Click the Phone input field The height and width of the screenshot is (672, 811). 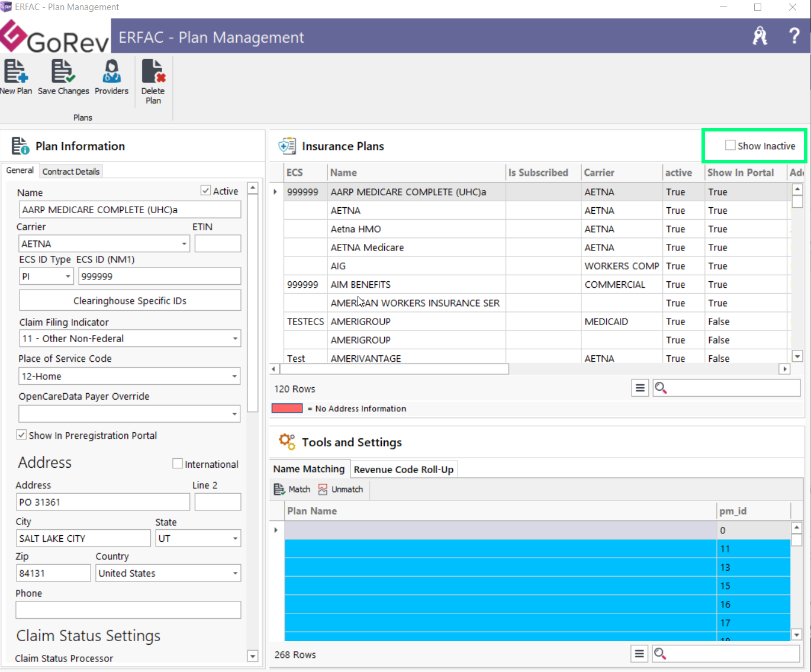(128, 610)
